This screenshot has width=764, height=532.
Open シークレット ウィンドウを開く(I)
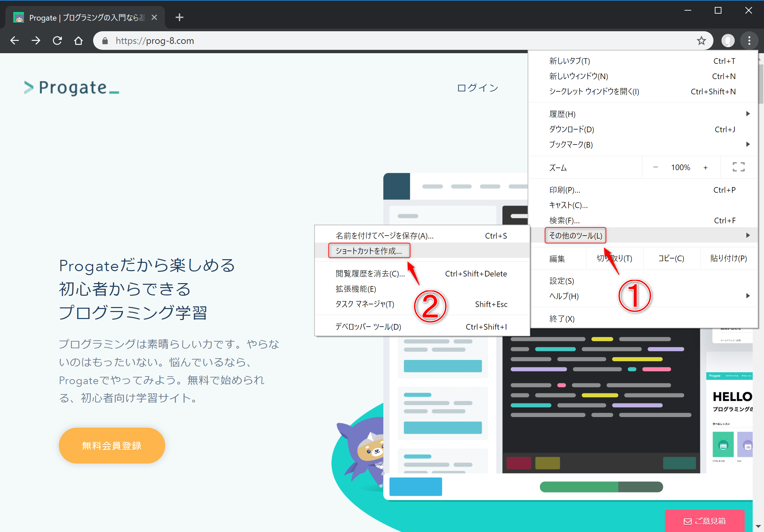click(x=643, y=91)
